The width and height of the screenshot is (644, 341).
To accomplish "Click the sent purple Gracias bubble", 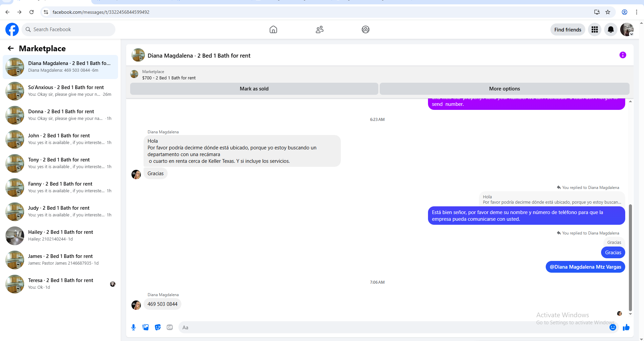I will coord(613,253).
